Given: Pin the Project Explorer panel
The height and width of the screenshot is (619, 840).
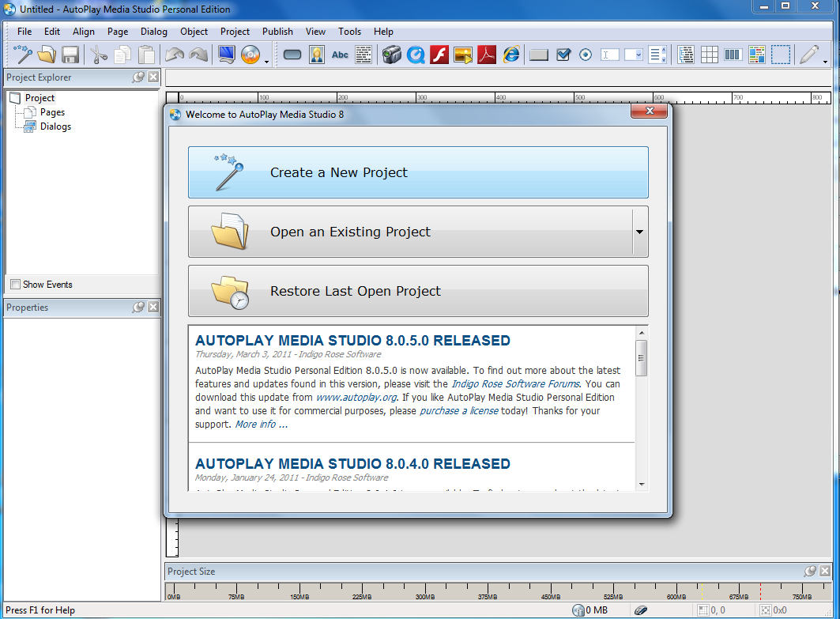Looking at the screenshot, I should click(x=138, y=77).
